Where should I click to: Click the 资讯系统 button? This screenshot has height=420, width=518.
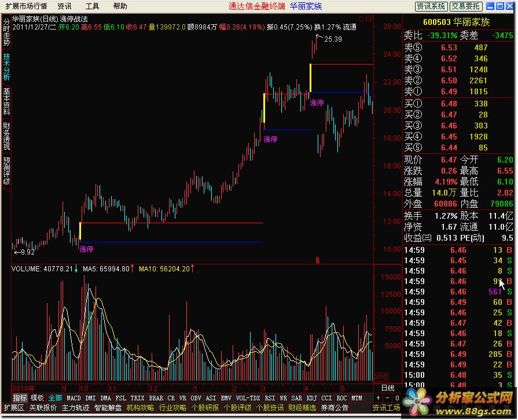pos(431,6)
